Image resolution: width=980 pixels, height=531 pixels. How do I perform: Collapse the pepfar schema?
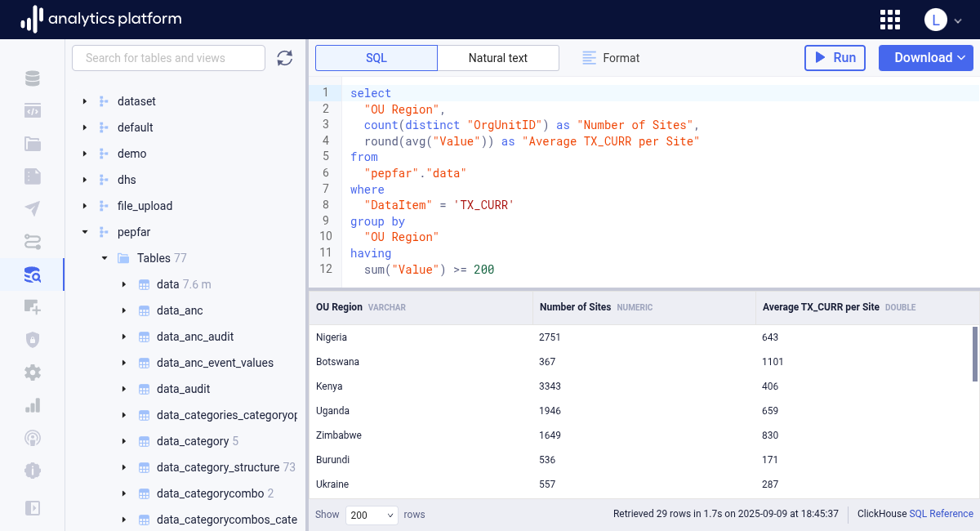pyautogui.click(x=84, y=232)
